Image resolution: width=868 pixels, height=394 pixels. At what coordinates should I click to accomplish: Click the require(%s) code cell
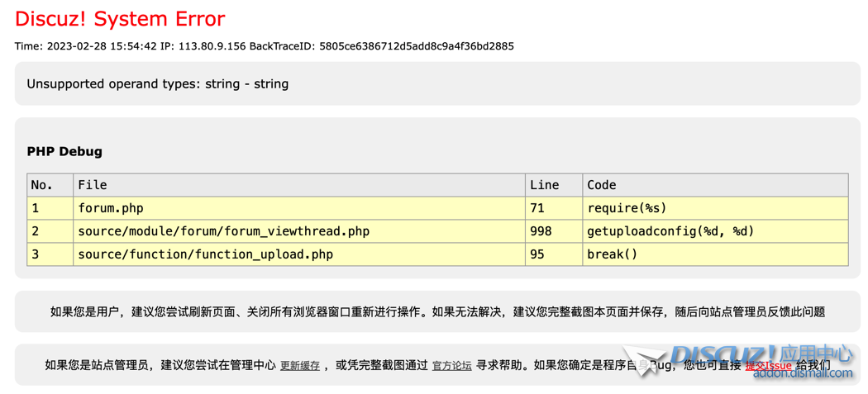coord(627,208)
